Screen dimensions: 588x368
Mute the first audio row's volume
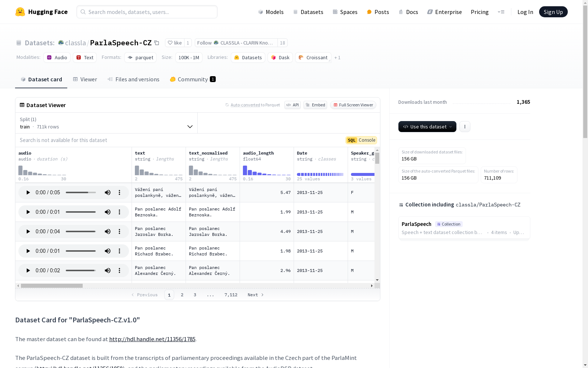pyautogui.click(x=108, y=192)
